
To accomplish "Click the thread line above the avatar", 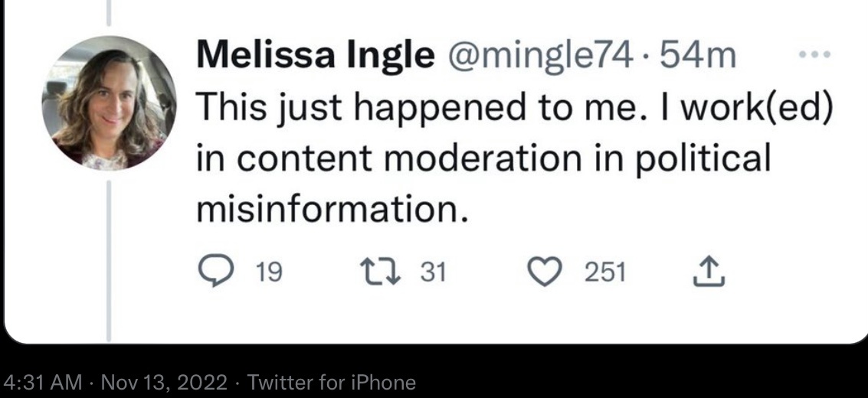I will coord(107,14).
